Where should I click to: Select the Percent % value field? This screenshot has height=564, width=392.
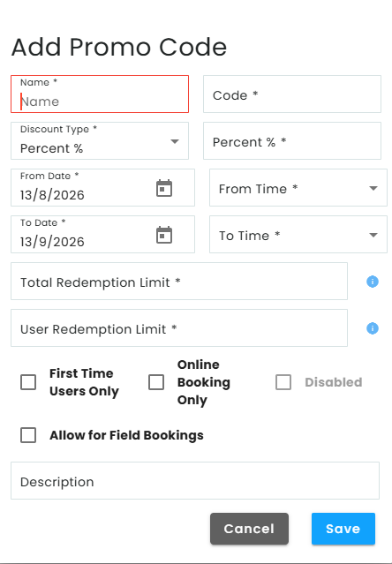click(x=292, y=140)
